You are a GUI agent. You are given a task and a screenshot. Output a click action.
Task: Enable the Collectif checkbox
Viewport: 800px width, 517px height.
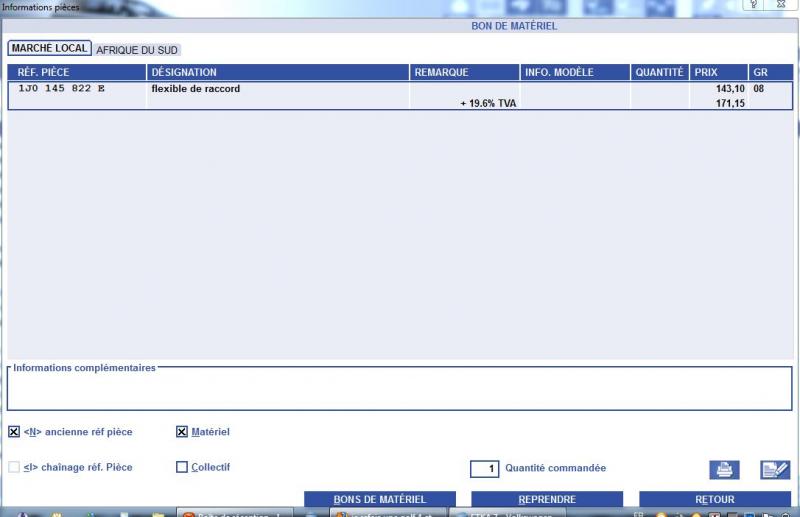click(182, 467)
